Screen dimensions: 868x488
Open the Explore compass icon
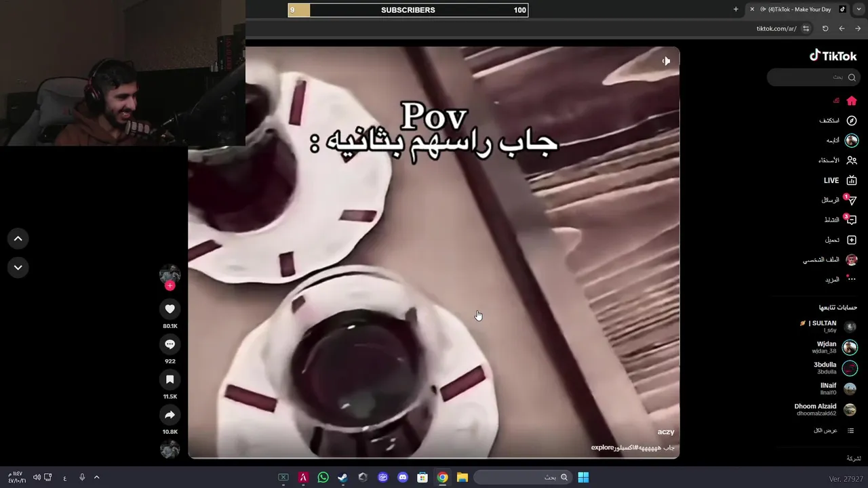(x=852, y=121)
